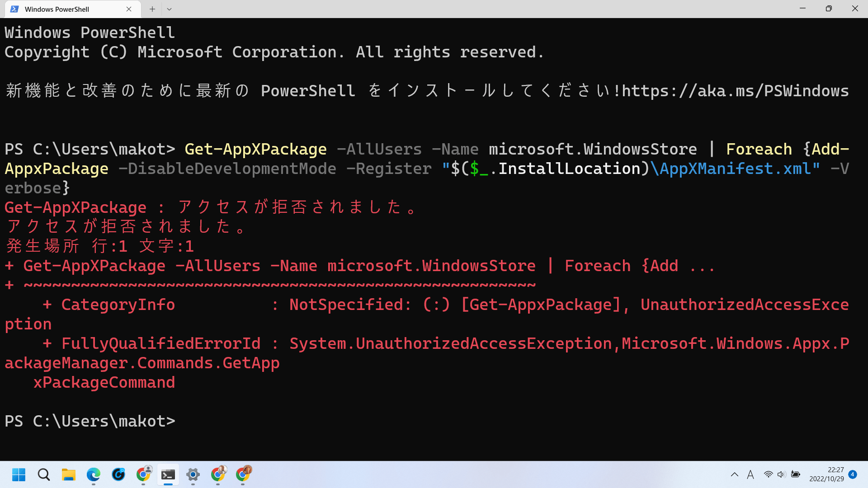Click the FullyQualifiedErrorId label

point(161,343)
